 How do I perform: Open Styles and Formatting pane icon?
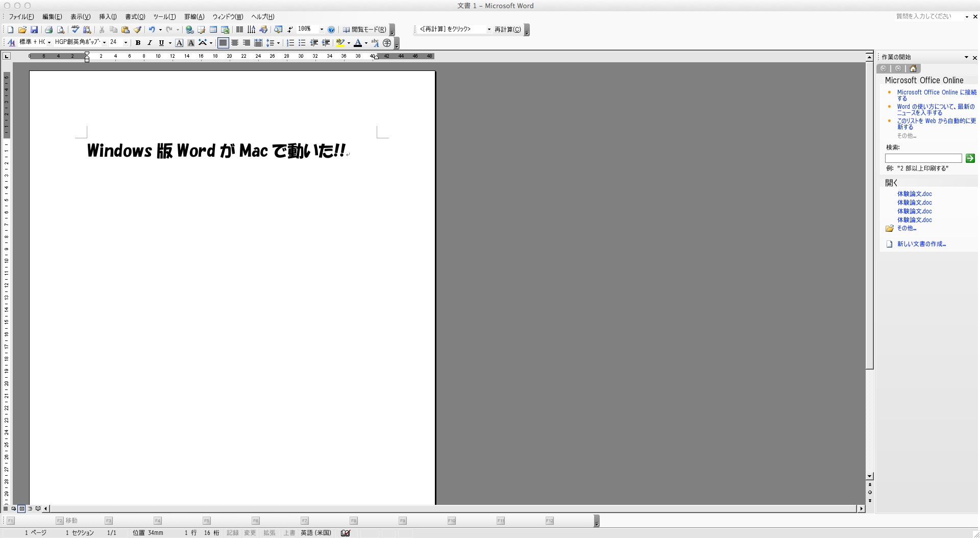click(x=11, y=42)
